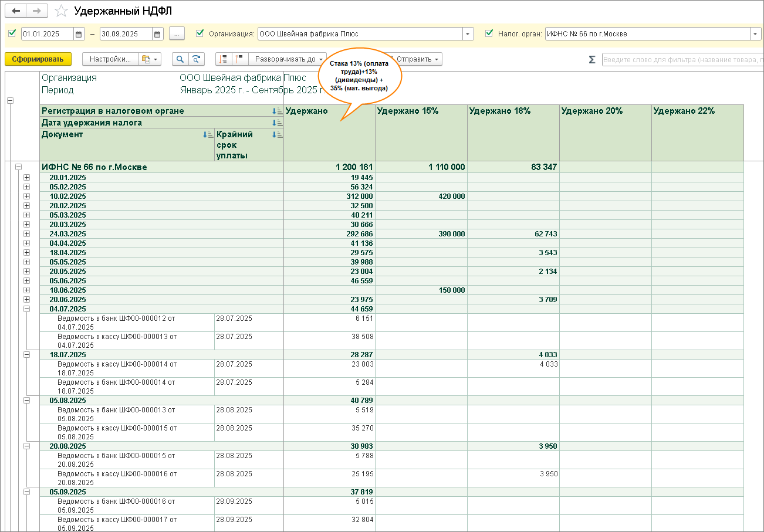This screenshot has width=764, height=532.
Task: Click the magnifier search icon in toolbar
Action: 180,59
